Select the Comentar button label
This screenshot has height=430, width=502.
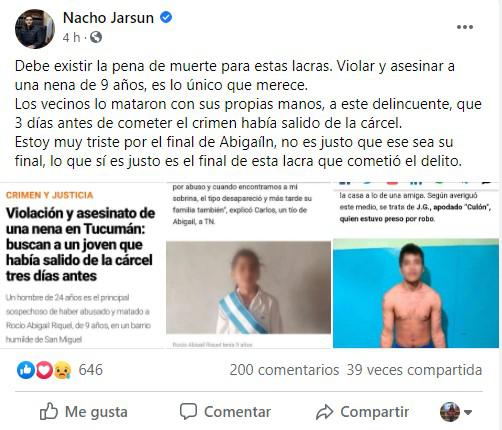point(237,412)
